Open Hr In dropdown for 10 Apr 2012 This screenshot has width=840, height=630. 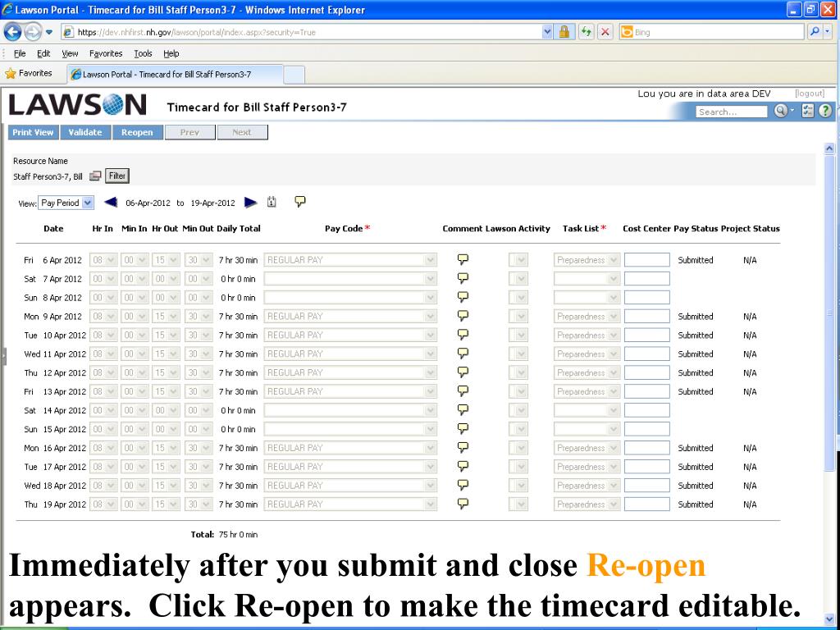pyautogui.click(x=103, y=335)
